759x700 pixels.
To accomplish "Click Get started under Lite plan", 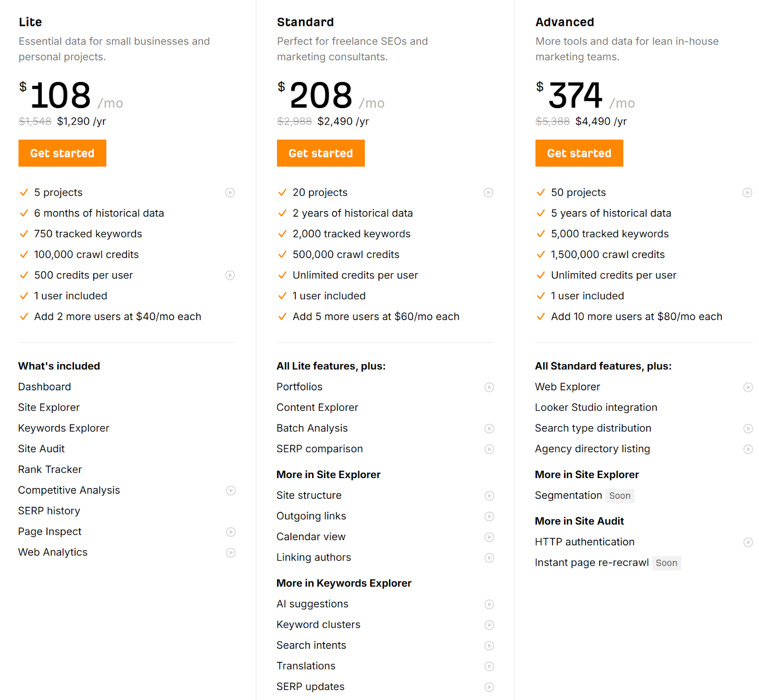I will coord(62,153).
